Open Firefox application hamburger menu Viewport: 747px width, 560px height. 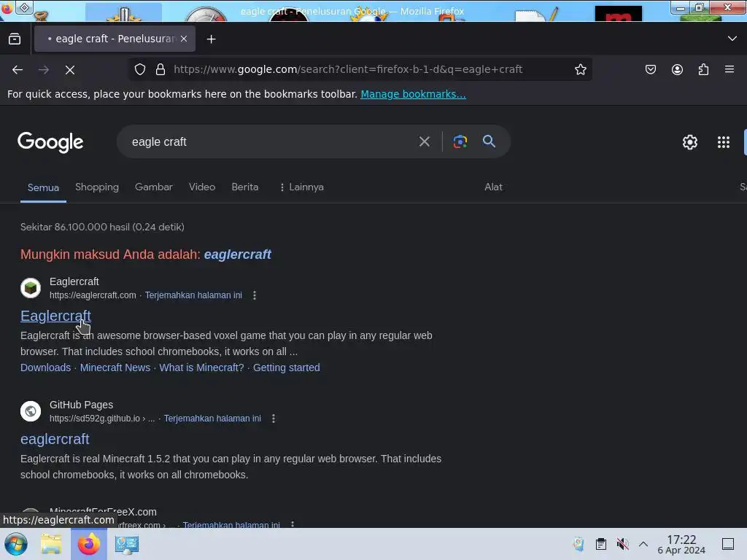(x=729, y=69)
